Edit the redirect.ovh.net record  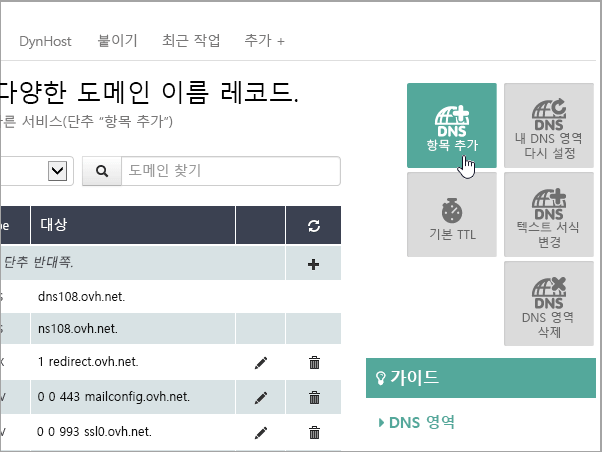click(261, 364)
